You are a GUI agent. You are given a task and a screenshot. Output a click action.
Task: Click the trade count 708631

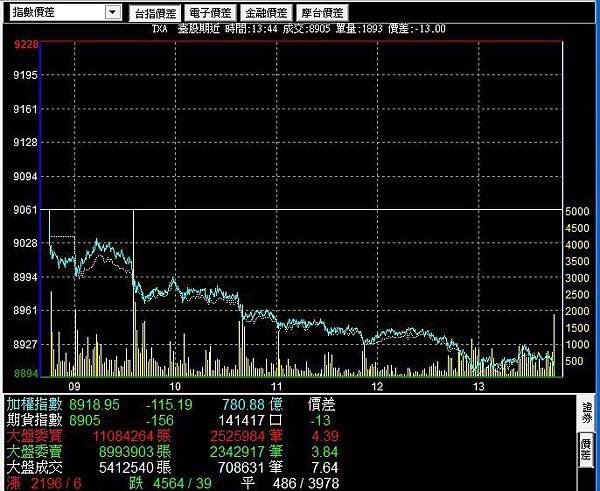click(241, 467)
